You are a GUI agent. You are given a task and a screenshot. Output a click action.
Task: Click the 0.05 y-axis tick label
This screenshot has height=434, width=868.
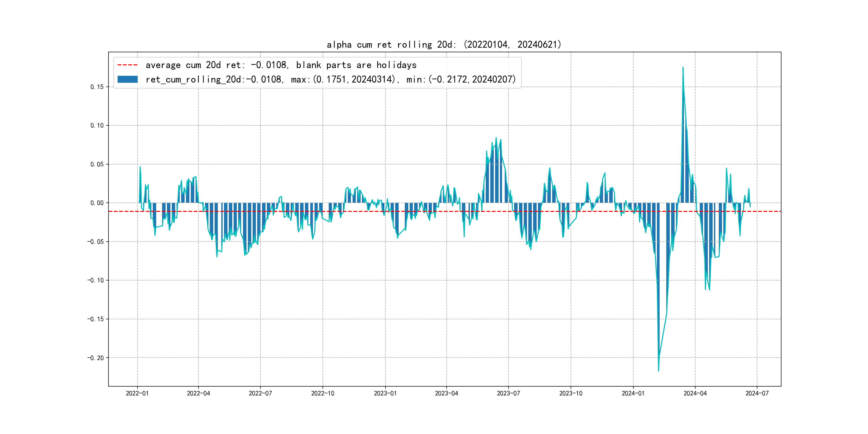click(x=97, y=164)
